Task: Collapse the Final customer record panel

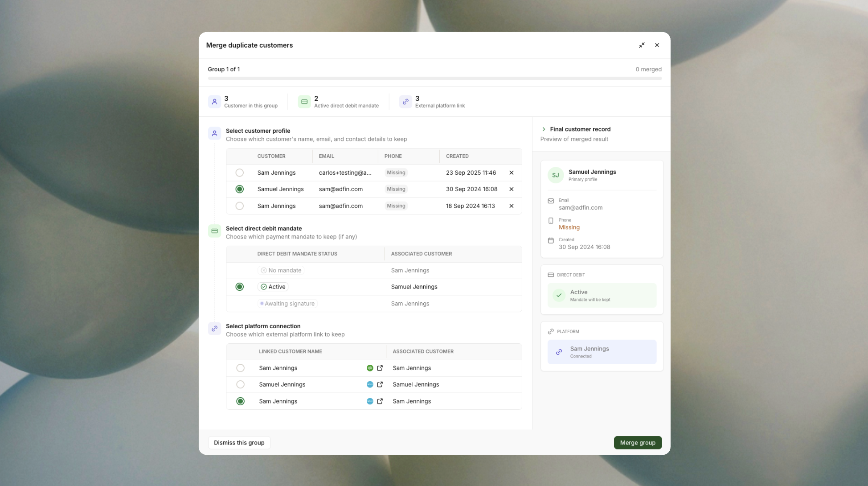Action: [x=544, y=129]
